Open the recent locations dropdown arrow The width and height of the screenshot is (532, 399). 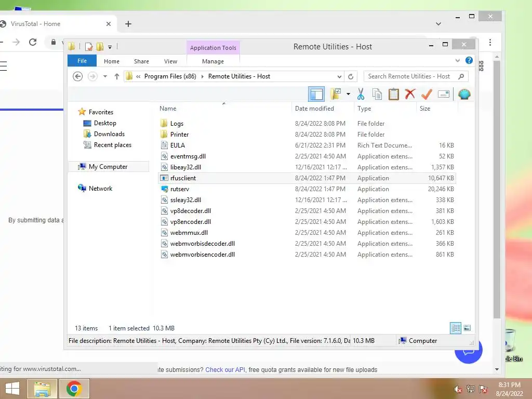(105, 76)
